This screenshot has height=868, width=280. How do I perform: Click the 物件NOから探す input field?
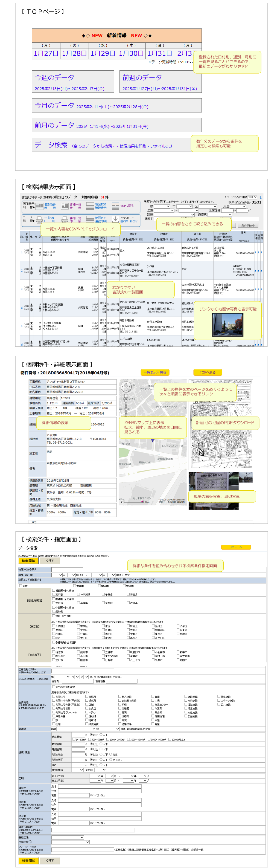tap(67, 569)
